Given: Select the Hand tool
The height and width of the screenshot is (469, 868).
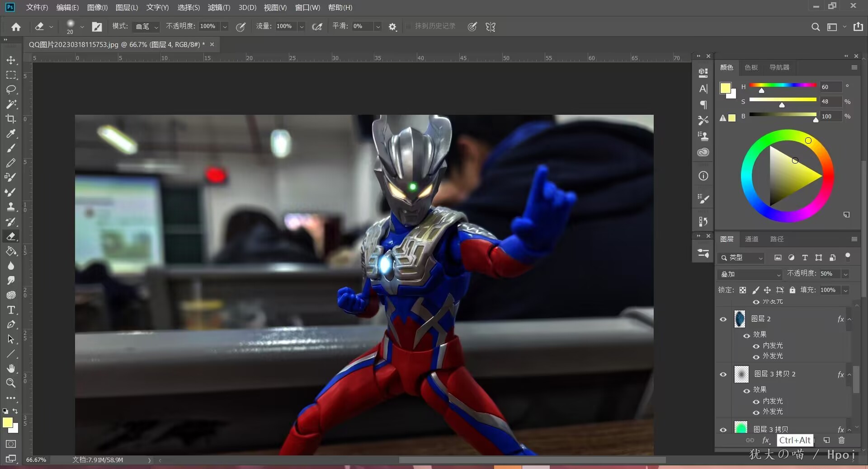Looking at the screenshot, I should point(11,368).
